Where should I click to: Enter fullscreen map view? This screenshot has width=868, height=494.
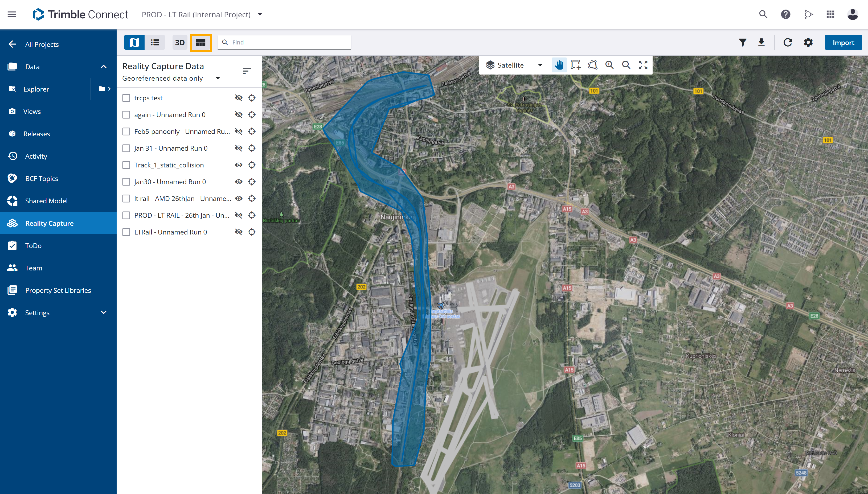643,65
